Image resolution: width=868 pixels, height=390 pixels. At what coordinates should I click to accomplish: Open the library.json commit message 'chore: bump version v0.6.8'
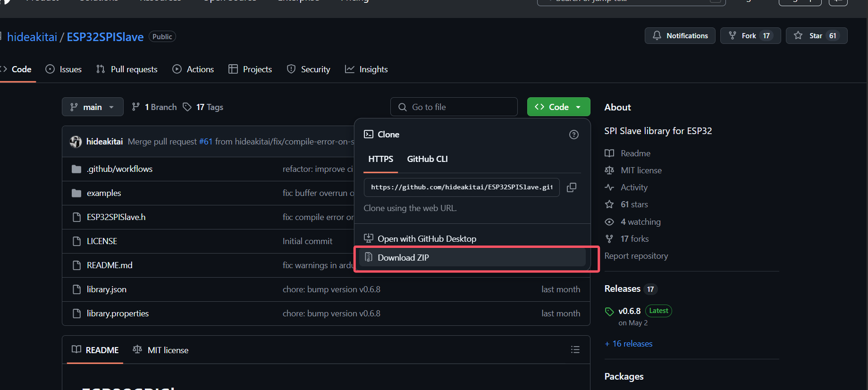331,289
